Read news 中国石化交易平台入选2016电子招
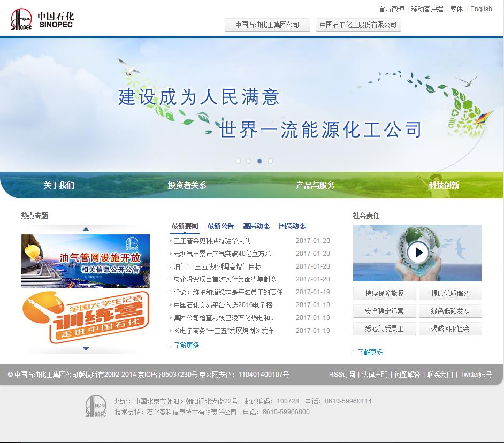Screen dimensions: 504x443 [225, 305]
